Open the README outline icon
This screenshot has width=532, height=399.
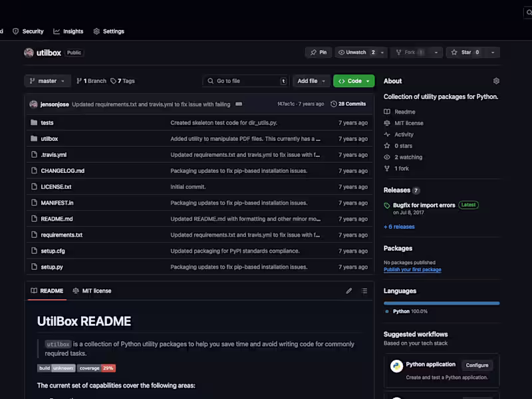pyautogui.click(x=363, y=291)
